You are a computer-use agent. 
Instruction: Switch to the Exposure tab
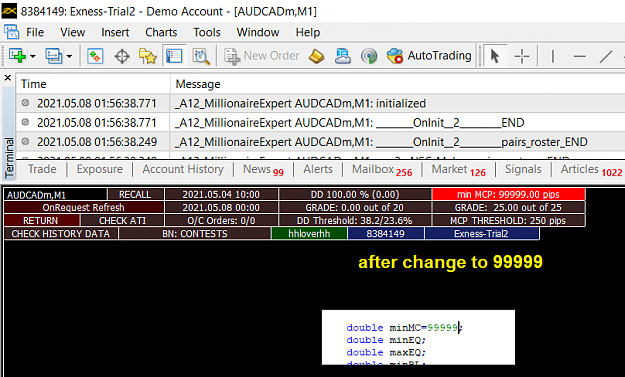(100, 169)
